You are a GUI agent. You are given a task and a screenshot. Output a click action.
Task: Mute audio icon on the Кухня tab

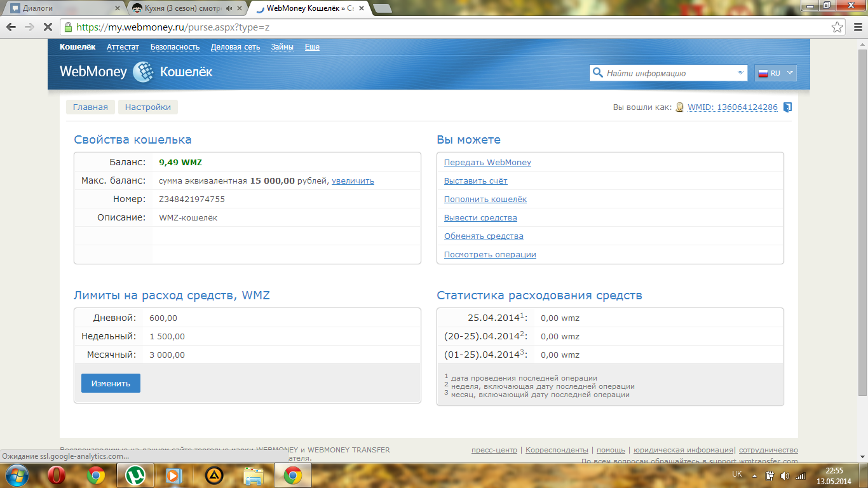[x=229, y=8]
